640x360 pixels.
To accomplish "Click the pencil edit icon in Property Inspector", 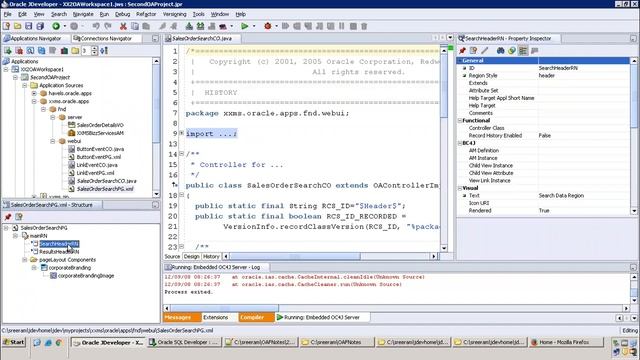I will tap(484, 51).
